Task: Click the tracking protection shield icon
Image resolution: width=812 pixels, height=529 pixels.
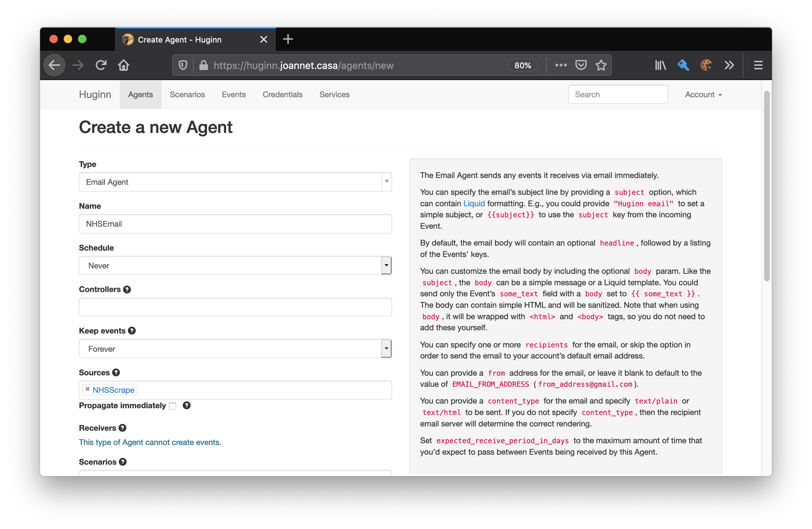Action: coord(183,65)
